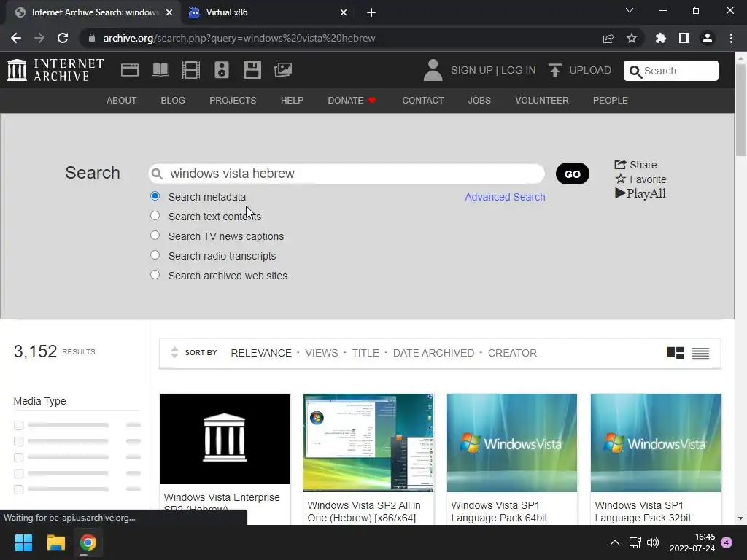
Task: Open BLOG menu item
Action: click(x=173, y=101)
